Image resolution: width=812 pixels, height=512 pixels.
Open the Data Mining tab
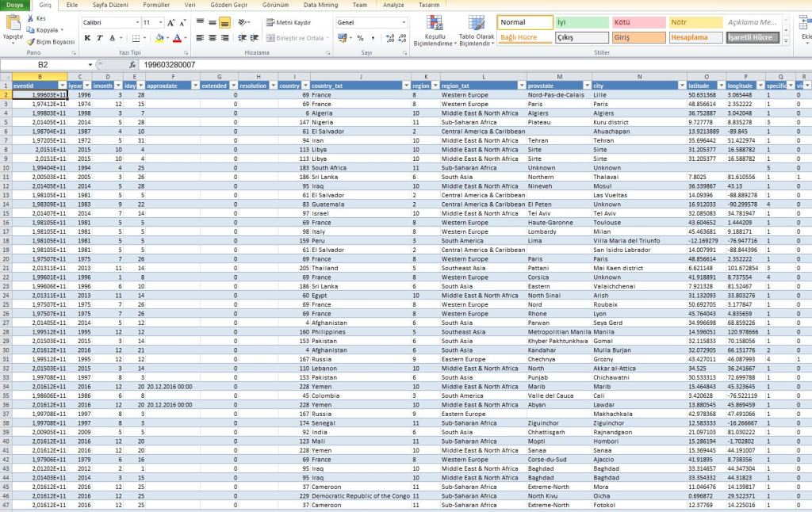click(x=320, y=5)
